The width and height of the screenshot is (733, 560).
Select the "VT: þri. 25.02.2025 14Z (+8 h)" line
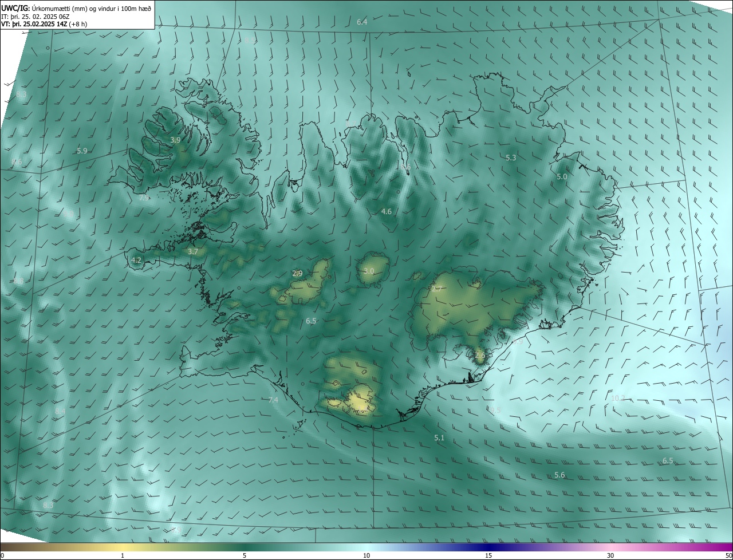tap(44, 24)
